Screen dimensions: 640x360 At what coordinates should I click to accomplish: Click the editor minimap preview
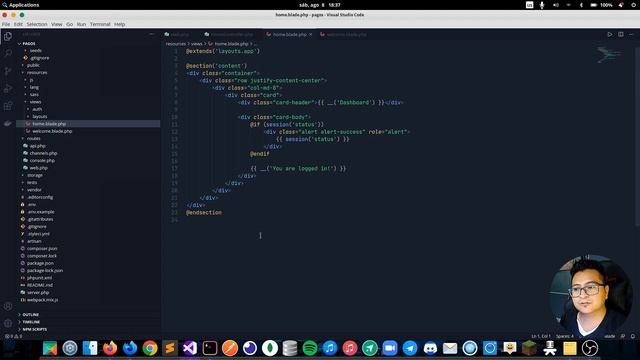click(609, 55)
